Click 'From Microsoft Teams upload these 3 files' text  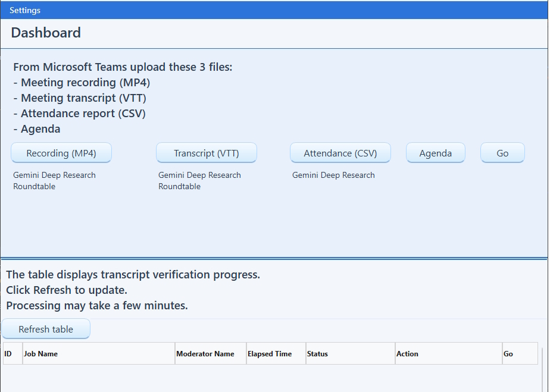[x=123, y=67]
